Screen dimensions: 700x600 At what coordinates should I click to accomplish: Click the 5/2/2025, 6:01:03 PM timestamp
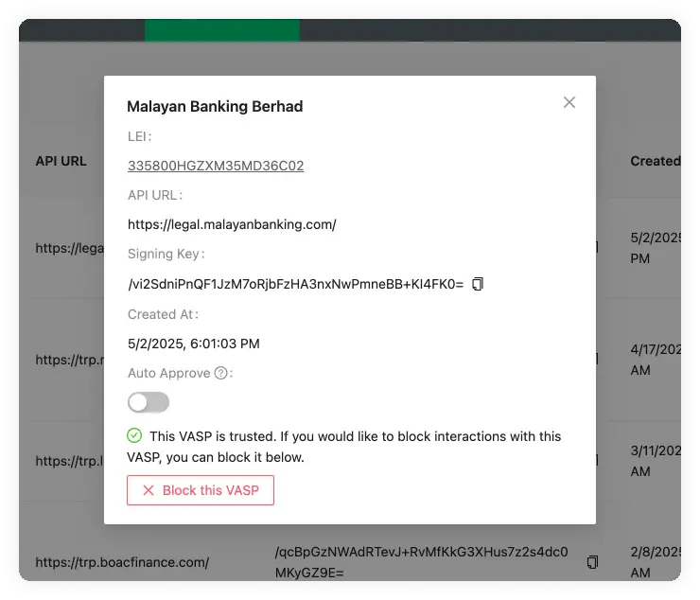193,344
